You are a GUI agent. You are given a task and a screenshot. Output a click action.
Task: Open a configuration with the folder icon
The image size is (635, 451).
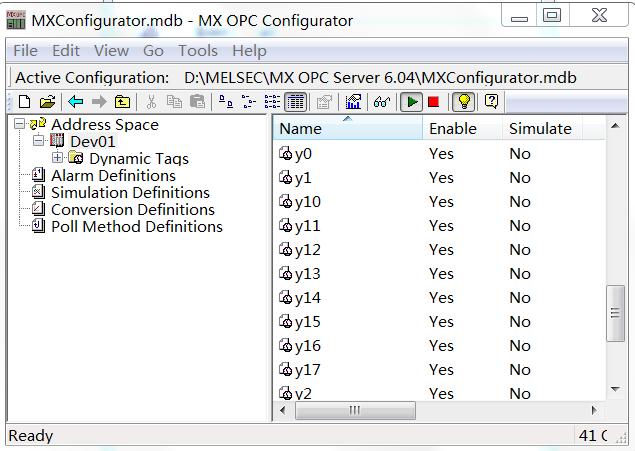click(x=47, y=102)
